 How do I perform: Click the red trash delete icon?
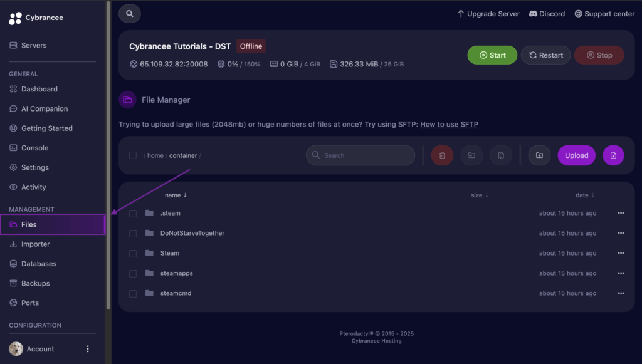pyautogui.click(x=442, y=155)
